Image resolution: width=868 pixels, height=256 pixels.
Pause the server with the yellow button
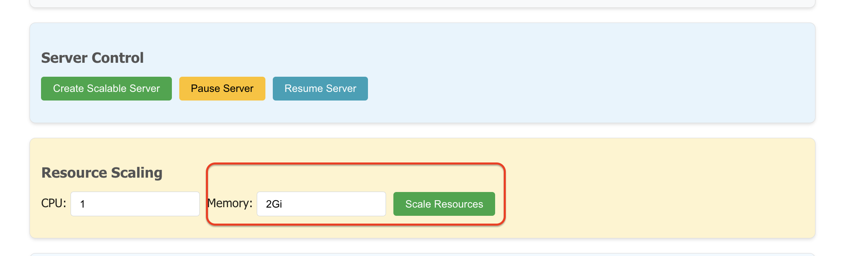(x=222, y=89)
